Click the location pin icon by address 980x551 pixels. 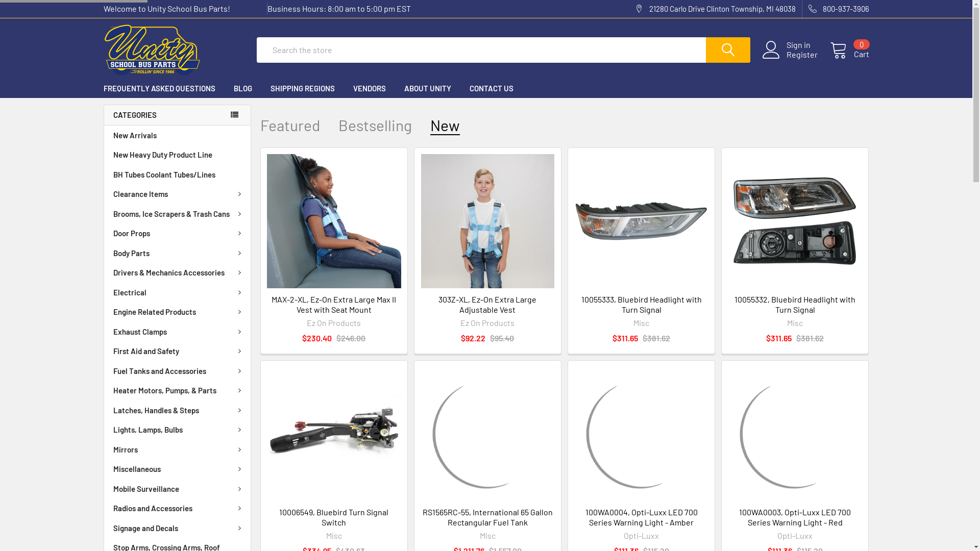(639, 9)
